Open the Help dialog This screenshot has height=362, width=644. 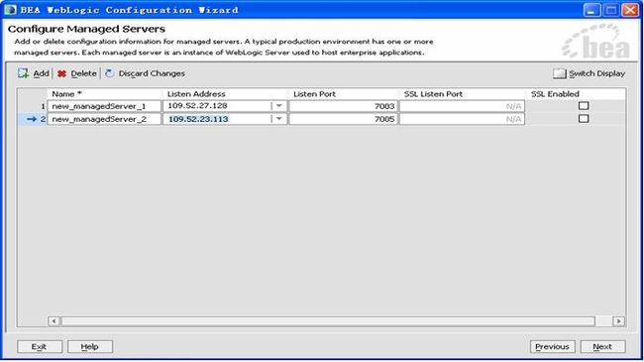pos(90,346)
